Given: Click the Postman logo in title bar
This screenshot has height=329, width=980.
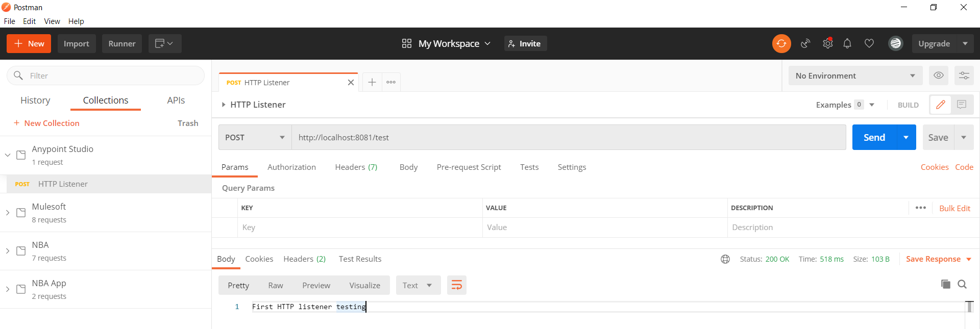Looking at the screenshot, I should pos(6,7).
